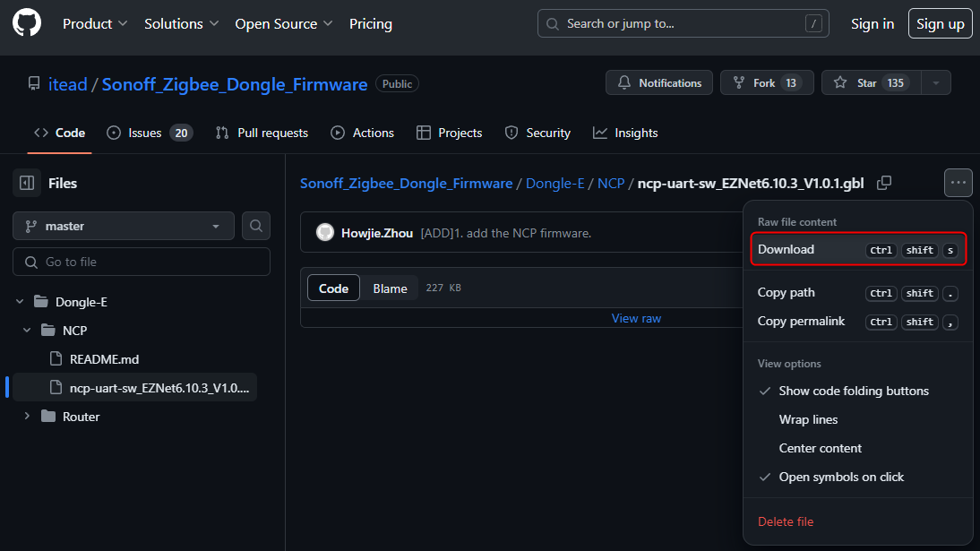Open Howjie.Zhou author link
The image size is (980, 551).
pyautogui.click(x=377, y=233)
